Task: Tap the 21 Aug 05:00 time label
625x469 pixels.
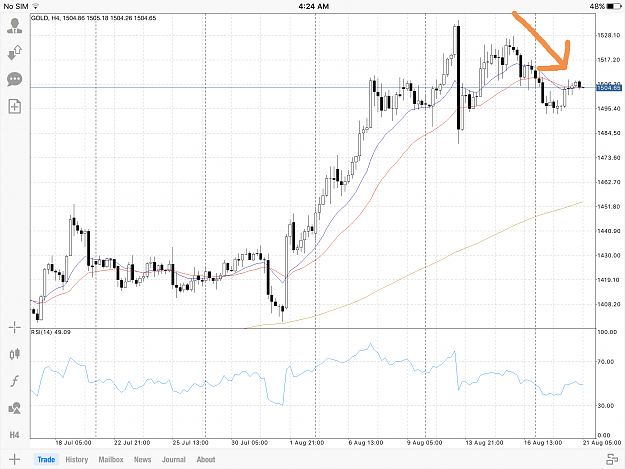Action: point(602,443)
